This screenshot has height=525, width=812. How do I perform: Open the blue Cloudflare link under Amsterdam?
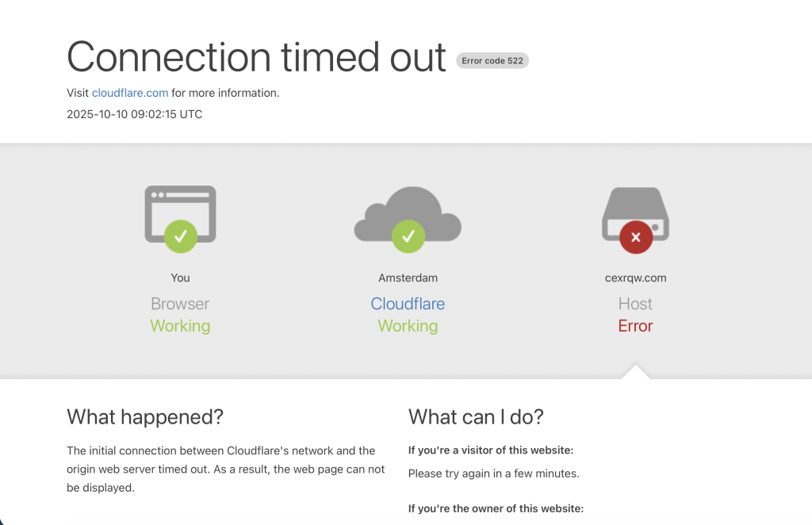click(408, 304)
